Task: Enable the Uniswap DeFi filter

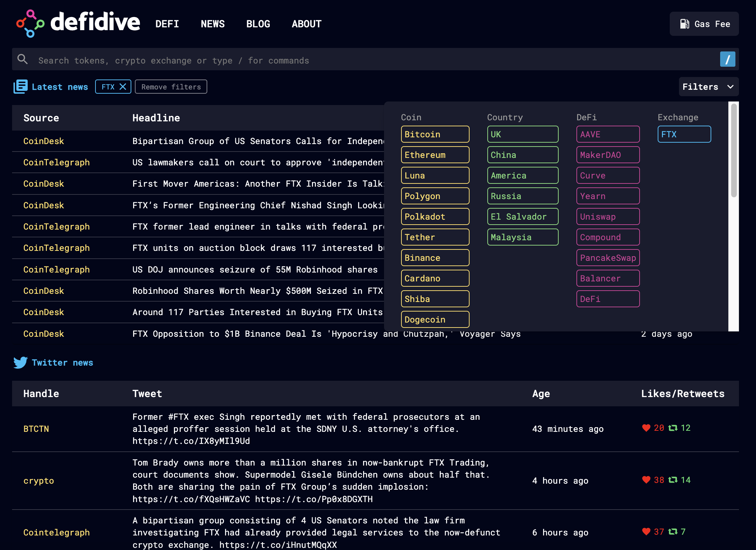Action: coord(608,216)
